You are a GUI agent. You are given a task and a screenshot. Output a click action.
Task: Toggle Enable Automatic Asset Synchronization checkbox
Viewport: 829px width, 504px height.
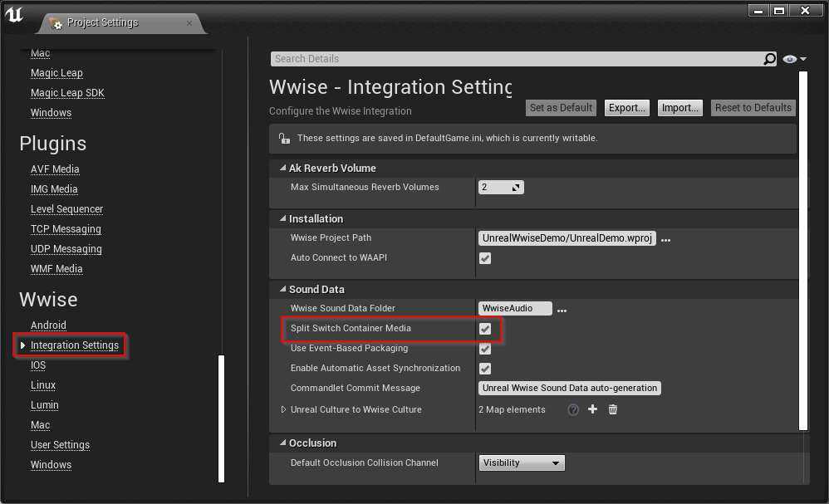pos(485,369)
